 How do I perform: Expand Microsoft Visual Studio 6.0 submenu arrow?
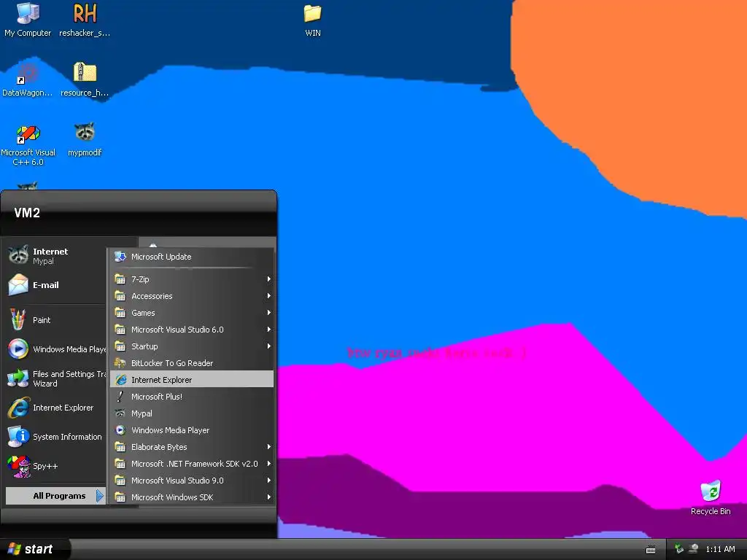(x=268, y=329)
